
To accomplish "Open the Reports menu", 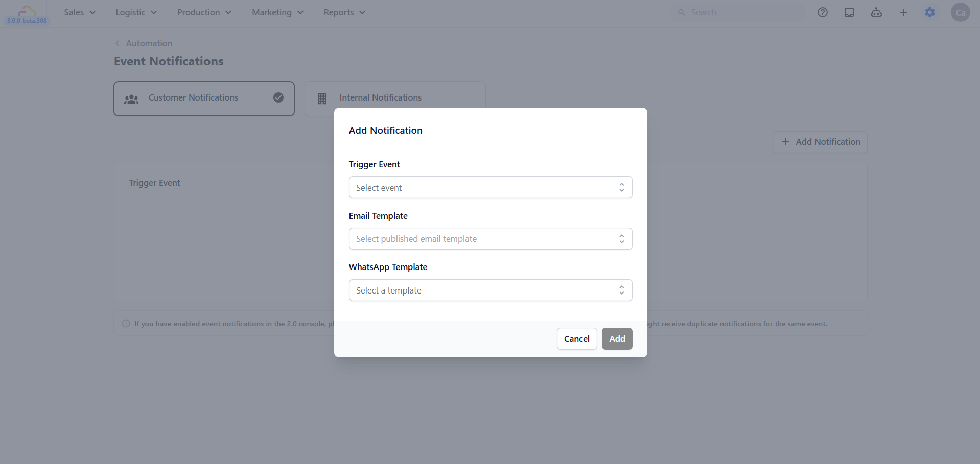I will pyautogui.click(x=344, y=12).
